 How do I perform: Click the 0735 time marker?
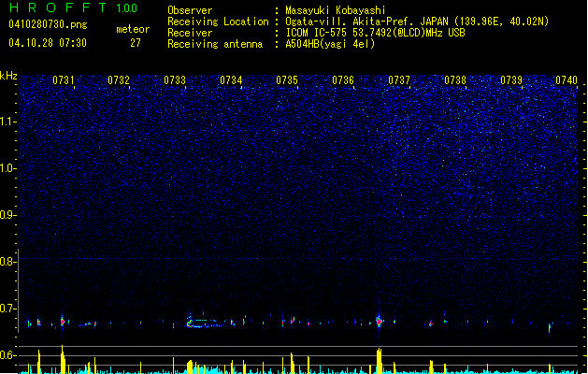coord(287,80)
